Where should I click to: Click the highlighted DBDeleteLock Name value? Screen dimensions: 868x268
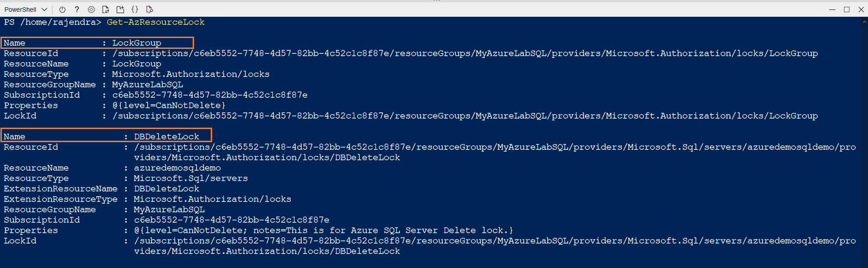click(x=166, y=137)
